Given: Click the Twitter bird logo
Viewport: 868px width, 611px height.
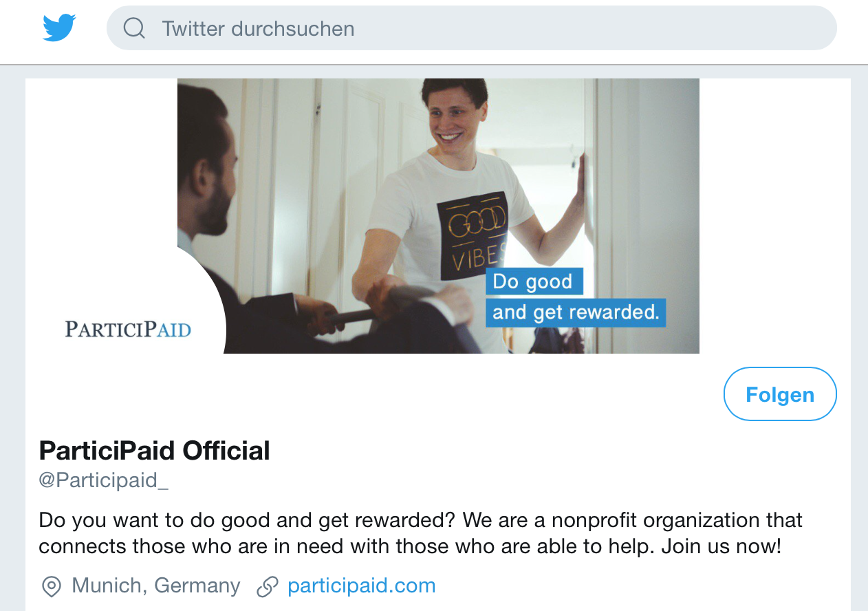Looking at the screenshot, I should (59, 28).
